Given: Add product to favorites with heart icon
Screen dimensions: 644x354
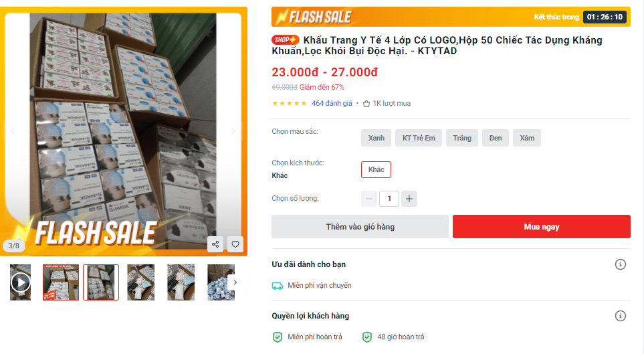Looking at the screenshot, I should tap(235, 244).
